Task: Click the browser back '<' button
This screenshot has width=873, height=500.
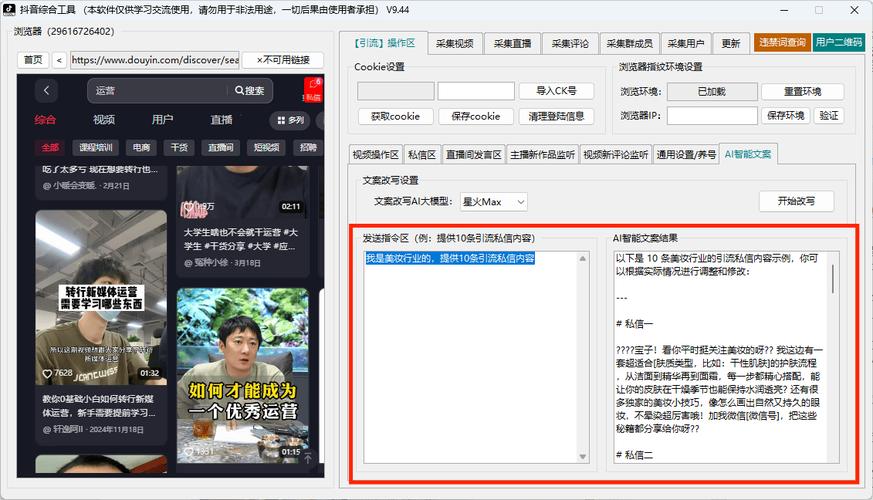Action: pos(59,60)
